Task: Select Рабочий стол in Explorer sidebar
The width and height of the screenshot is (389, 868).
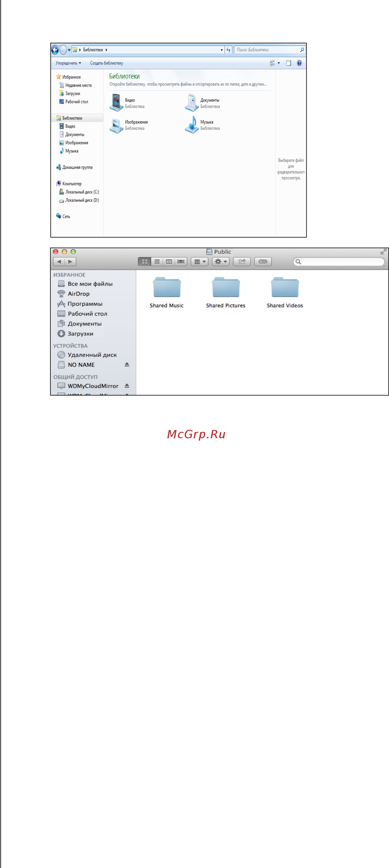Action: point(74,102)
